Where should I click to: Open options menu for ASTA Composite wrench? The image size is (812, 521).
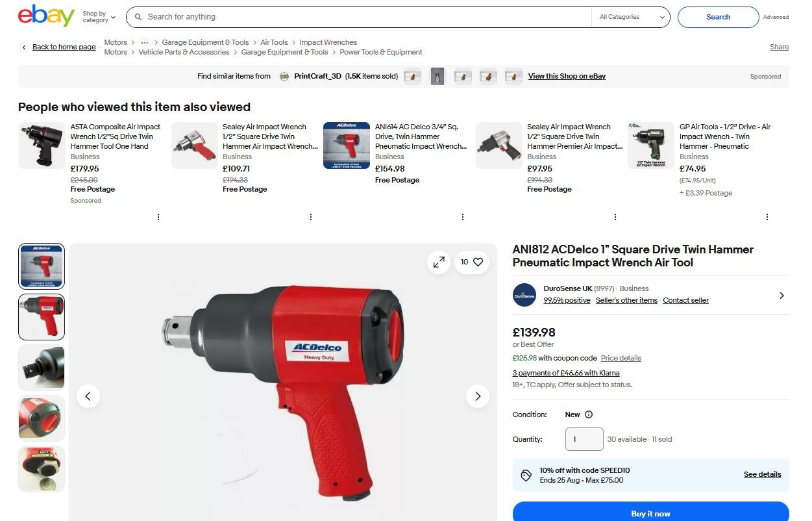point(158,217)
